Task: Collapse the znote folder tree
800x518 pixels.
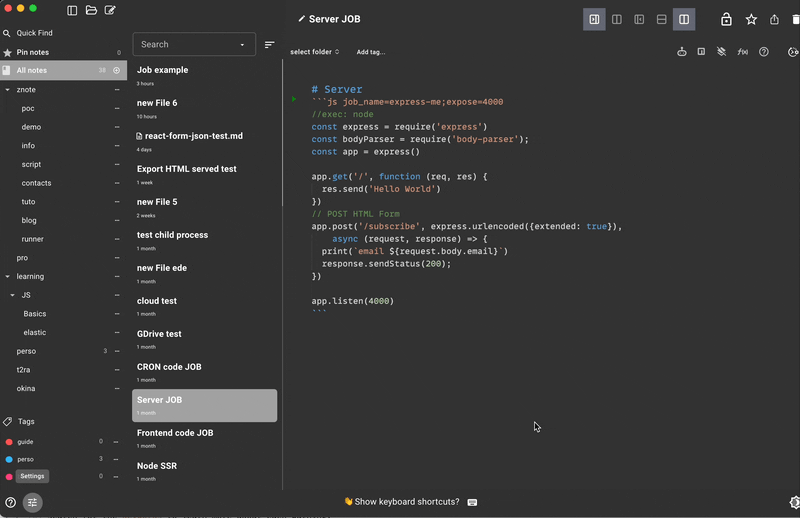Action: [7, 90]
